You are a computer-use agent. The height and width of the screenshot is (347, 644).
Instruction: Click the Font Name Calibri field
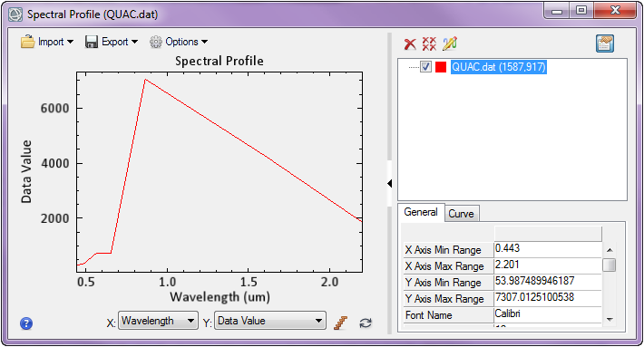pos(548,314)
